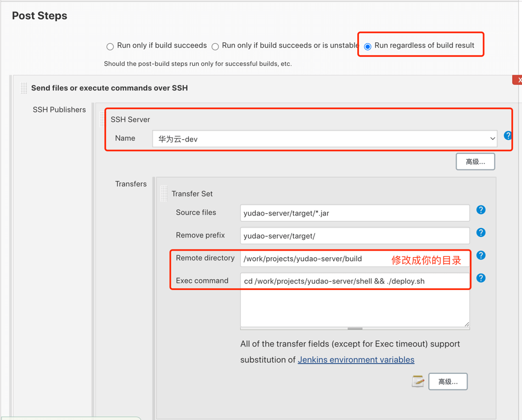Open help for SSH Server Name
This screenshot has height=420, width=522.
point(508,135)
